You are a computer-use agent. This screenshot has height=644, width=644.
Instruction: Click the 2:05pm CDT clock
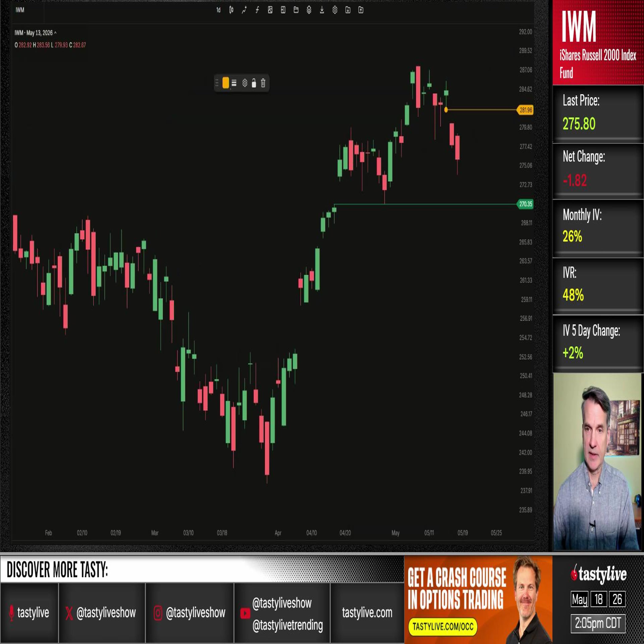(598, 623)
